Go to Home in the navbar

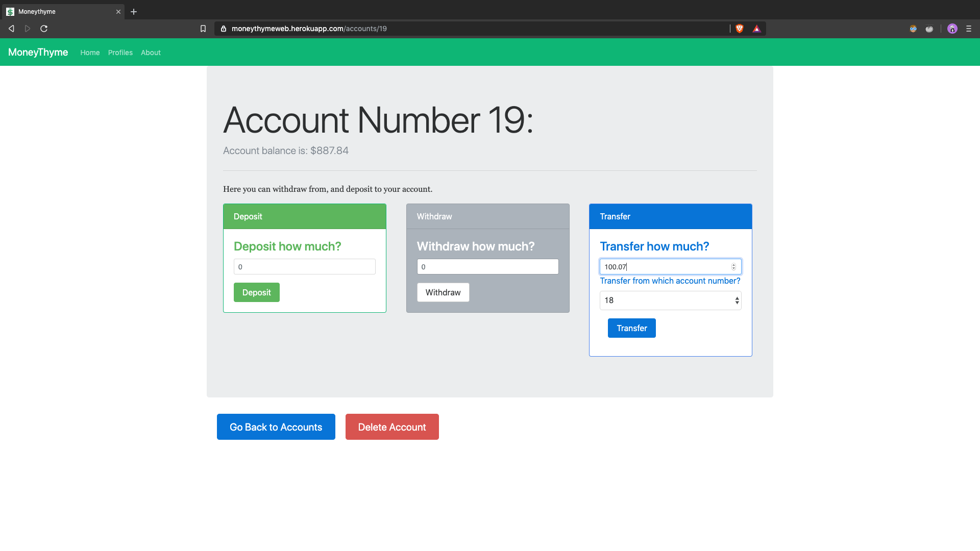pos(90,53)
